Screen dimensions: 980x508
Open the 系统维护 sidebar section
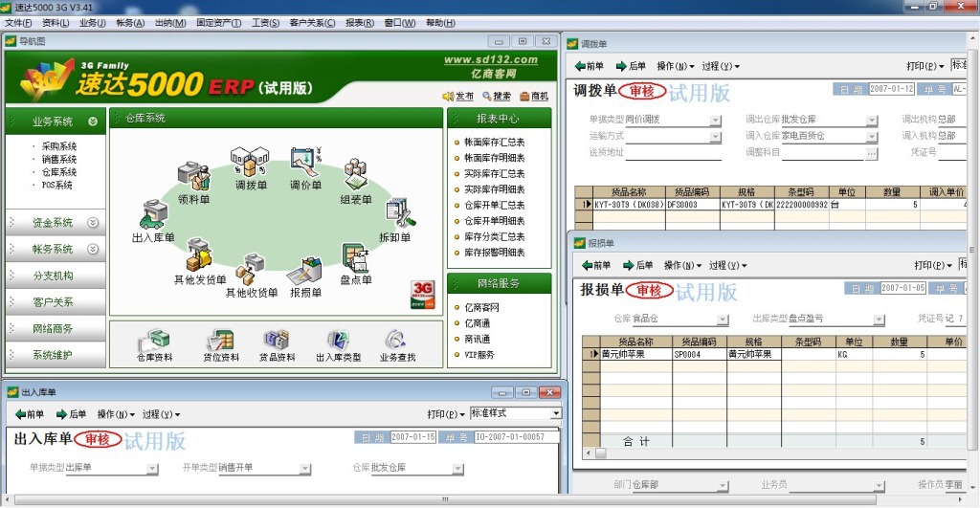click(54, 355)
